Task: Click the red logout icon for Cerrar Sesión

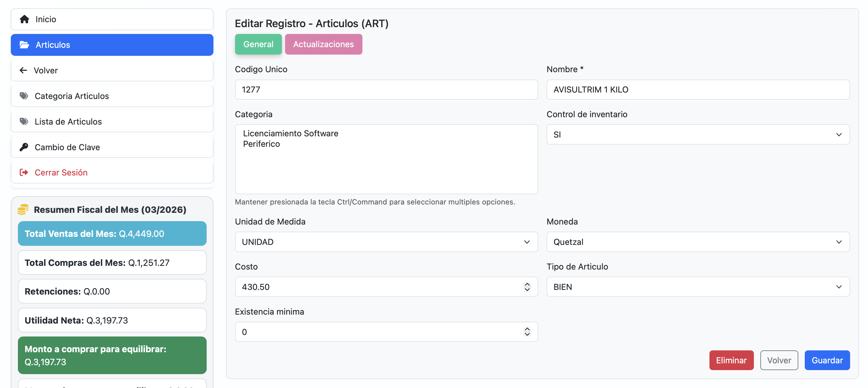Action: tap(23, 172)
